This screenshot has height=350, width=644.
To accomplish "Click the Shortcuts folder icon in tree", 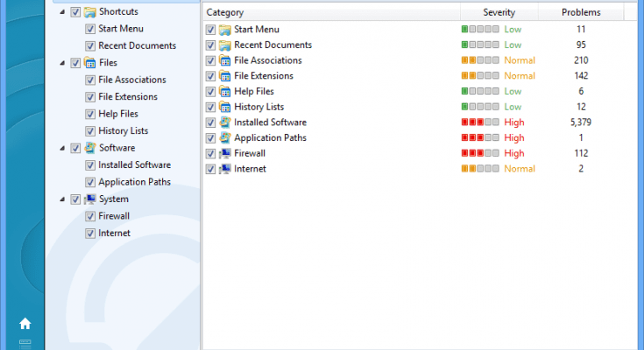I will 89,12.
